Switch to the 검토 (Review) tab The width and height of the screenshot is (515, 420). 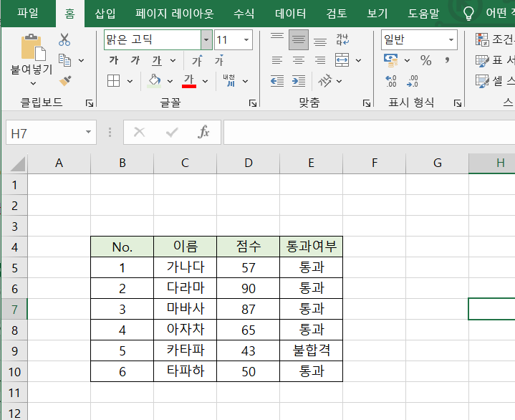(337, 14)
